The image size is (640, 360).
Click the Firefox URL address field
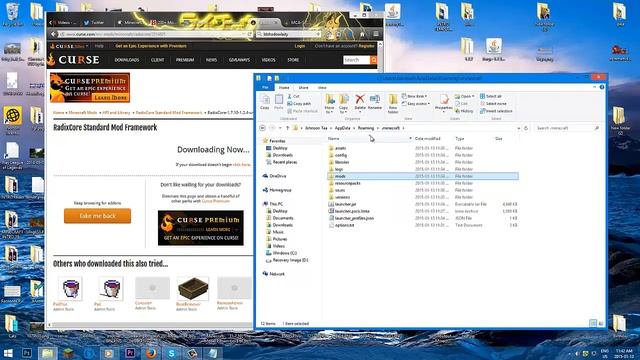pos(156,34)
